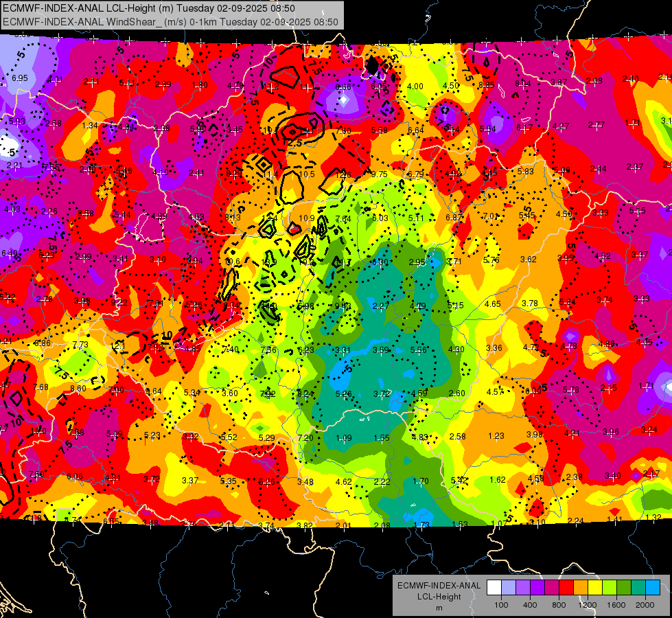The width and height of the screenshot is (672, 618).
Task: Click the teal legend swatch
Action: coord(638,588)
